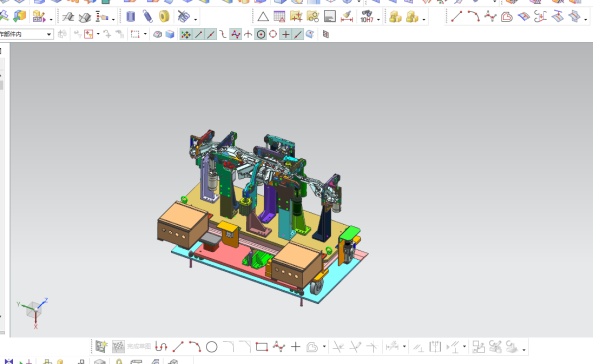Select the Line curve tool in top-right toolbar
The height and width of the screenshot is (364, 593).
456,17
